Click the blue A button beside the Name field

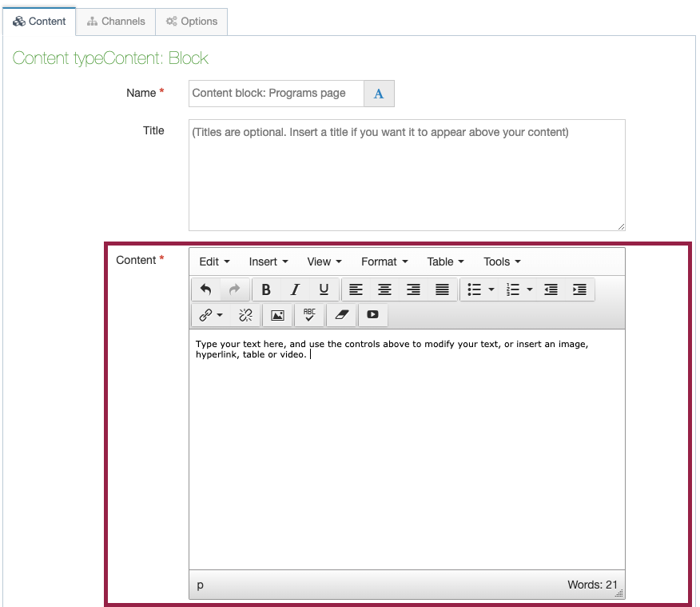[379, 94]
